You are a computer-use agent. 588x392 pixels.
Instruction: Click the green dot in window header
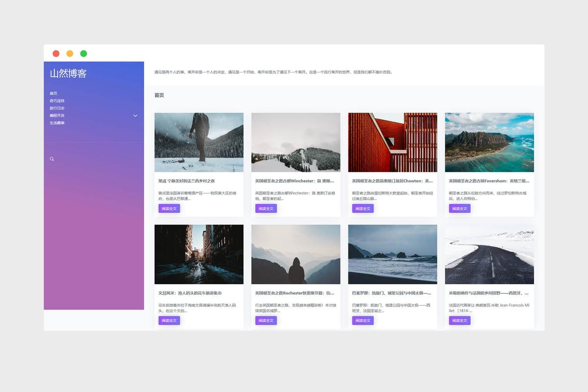click(x=83, y=53)
